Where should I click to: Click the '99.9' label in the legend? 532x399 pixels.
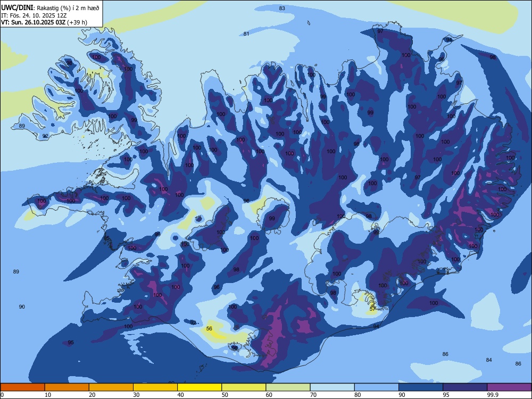[x=493, y=395]
